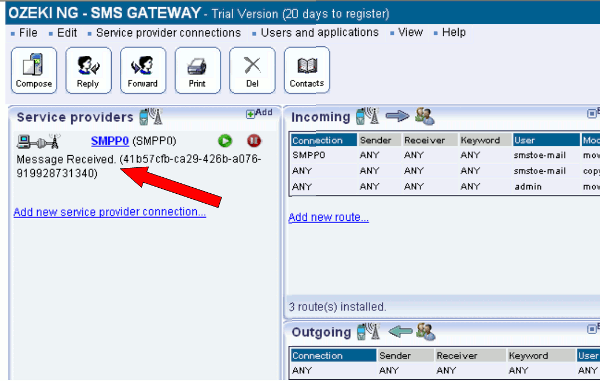
Task: Click the SMPP0 connection device icon
Action: 38,142
